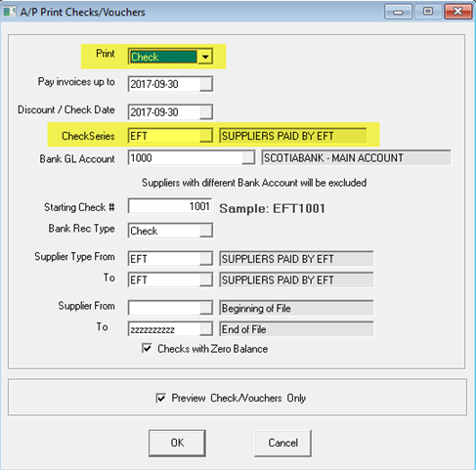Click the Cancel button
This screenshot has width=476, height=470.
point(282,443)
